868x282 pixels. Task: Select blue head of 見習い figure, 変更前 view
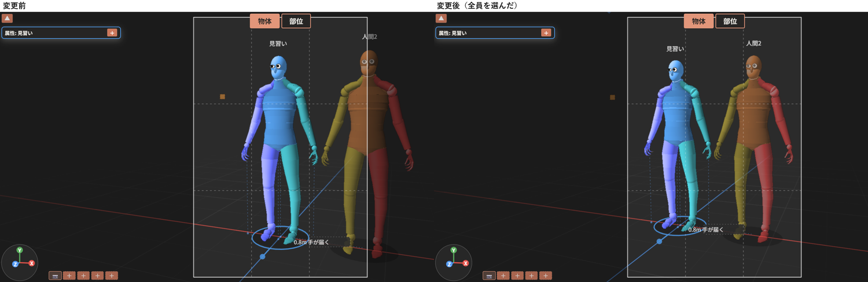[278, 67]
